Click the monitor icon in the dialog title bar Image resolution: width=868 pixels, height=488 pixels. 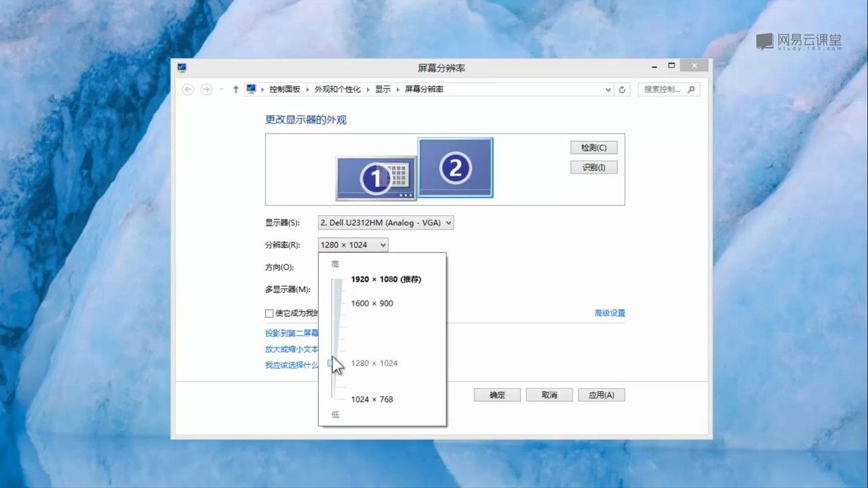point(182,67)
